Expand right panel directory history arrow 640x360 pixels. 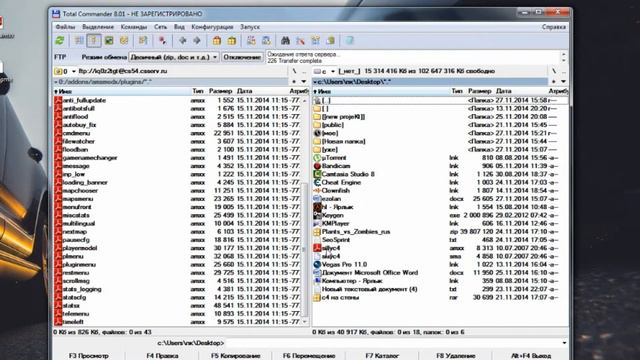point(563,82)
